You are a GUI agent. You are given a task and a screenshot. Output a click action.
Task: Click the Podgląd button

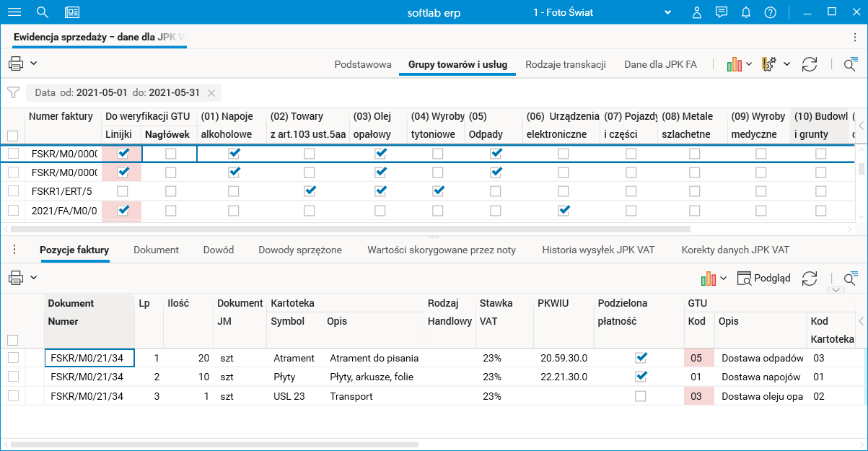[x=766, y=278]
